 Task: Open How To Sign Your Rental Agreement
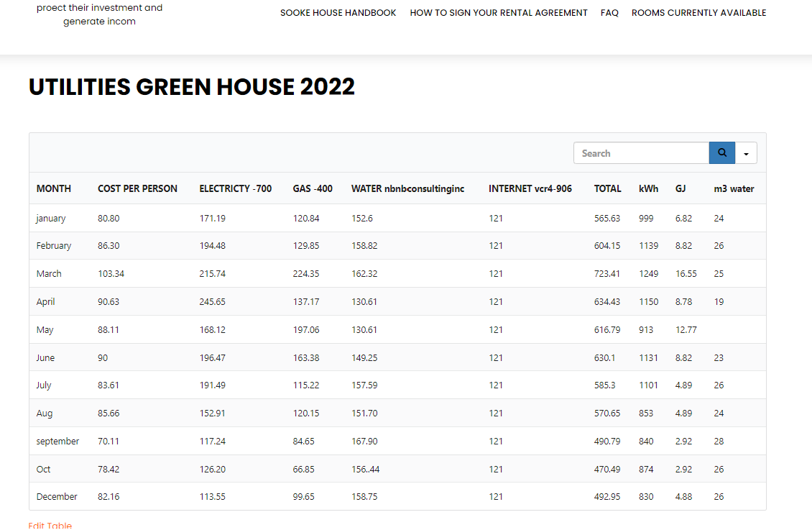[x=498, y=13]
